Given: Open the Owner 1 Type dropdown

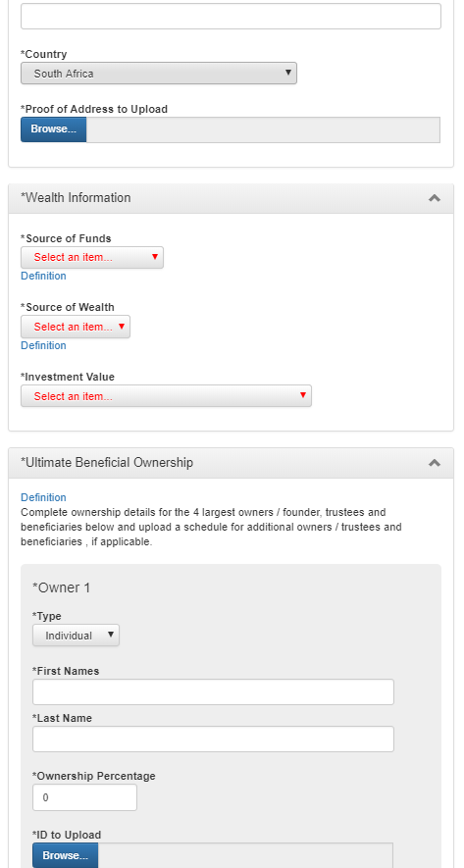Looking at the screenshot, I should point(76,636).
